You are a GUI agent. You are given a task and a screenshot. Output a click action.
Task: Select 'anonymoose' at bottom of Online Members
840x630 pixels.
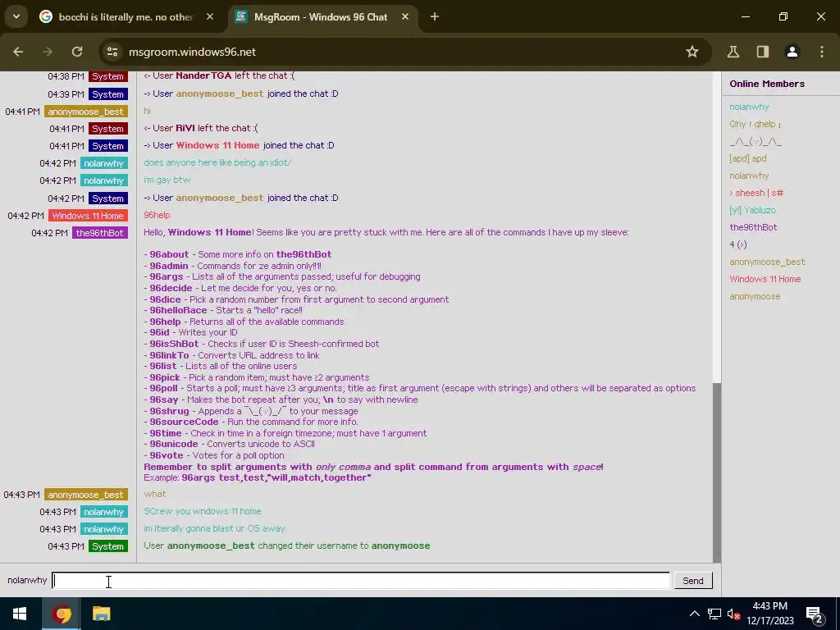coord(755,296)
